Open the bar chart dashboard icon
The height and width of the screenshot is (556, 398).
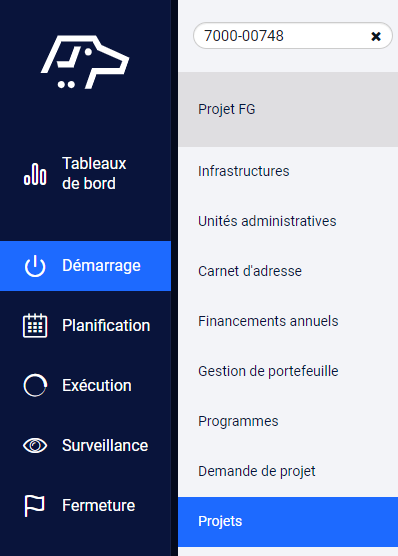(35, 174)
